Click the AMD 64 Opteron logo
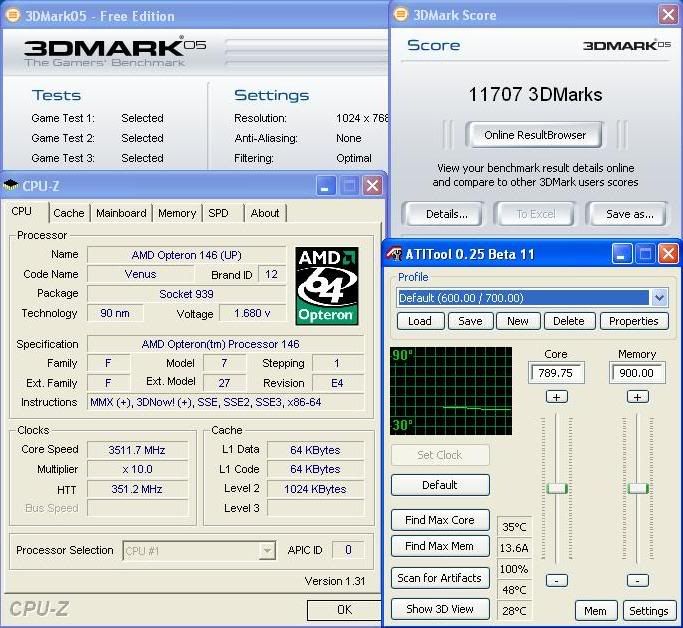The image size is (683, 628). 327,286
